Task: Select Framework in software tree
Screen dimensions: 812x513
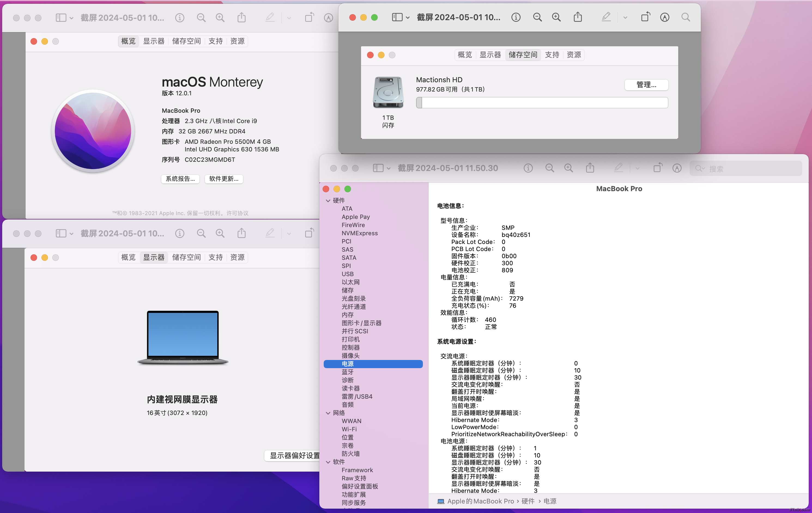Action: click(357, 470)
